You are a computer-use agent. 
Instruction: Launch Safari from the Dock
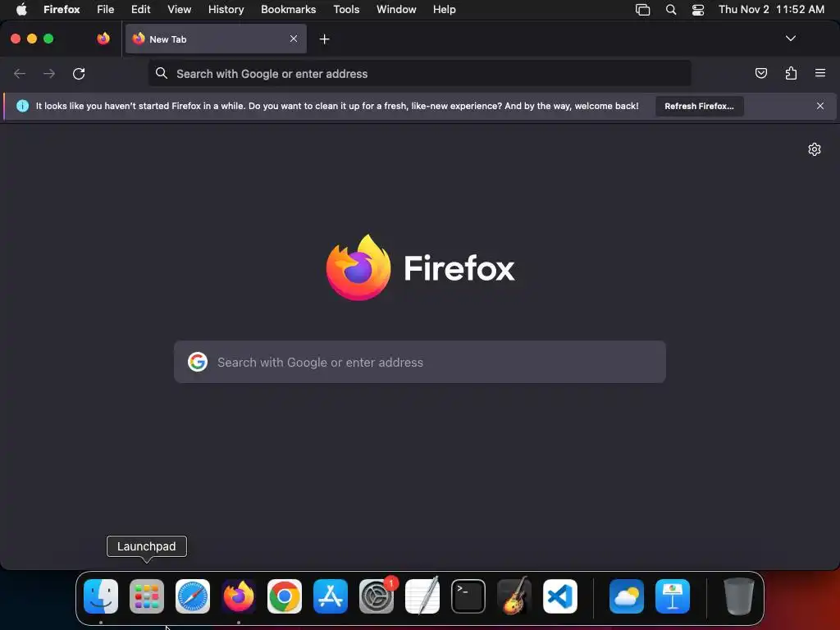click(x=193, y=596)
